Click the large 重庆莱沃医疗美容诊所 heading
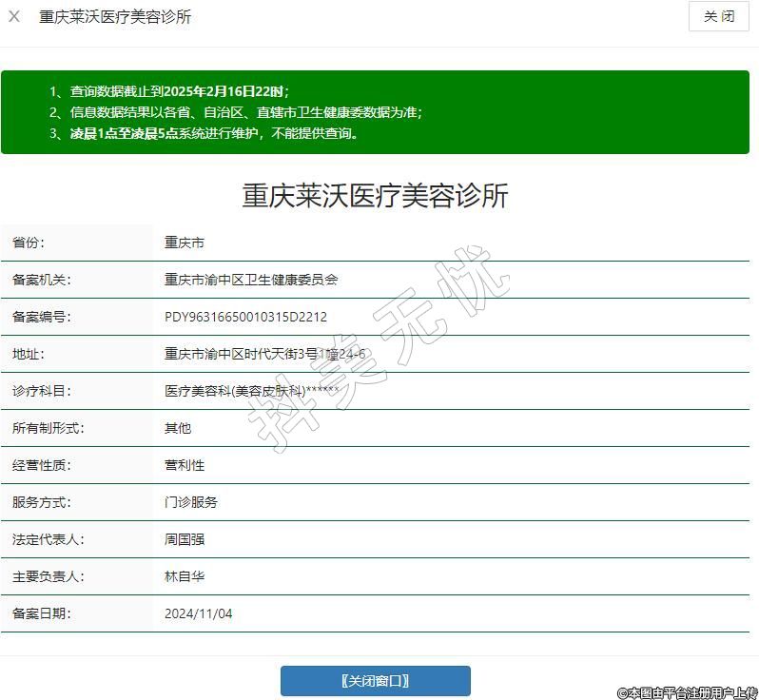The height and width of the screenshot is (700, 759). pyautogui.click(x=376, y=196)
